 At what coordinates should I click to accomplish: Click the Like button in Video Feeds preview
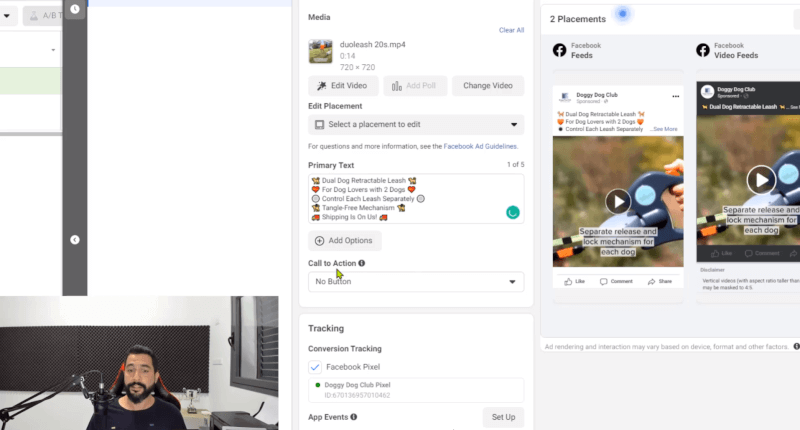[721, 254]
